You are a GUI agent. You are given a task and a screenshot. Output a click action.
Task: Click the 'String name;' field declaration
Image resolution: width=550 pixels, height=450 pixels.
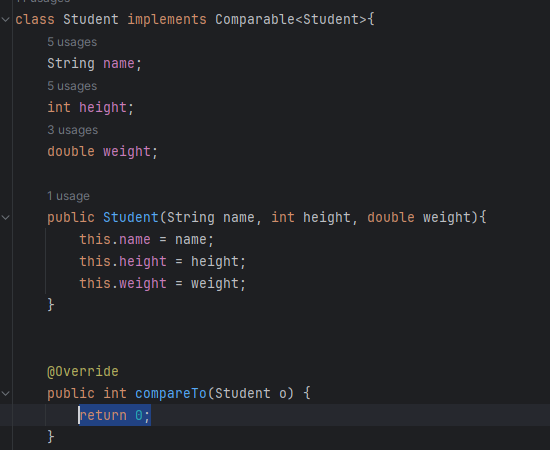point(94,64)
